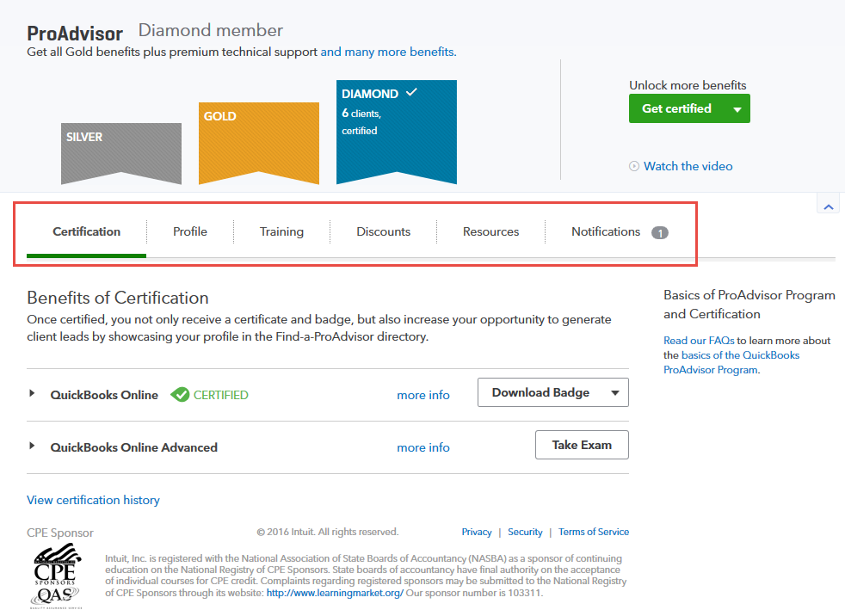Click the 'Unlock more benefits' text

(x=688, y=85)
